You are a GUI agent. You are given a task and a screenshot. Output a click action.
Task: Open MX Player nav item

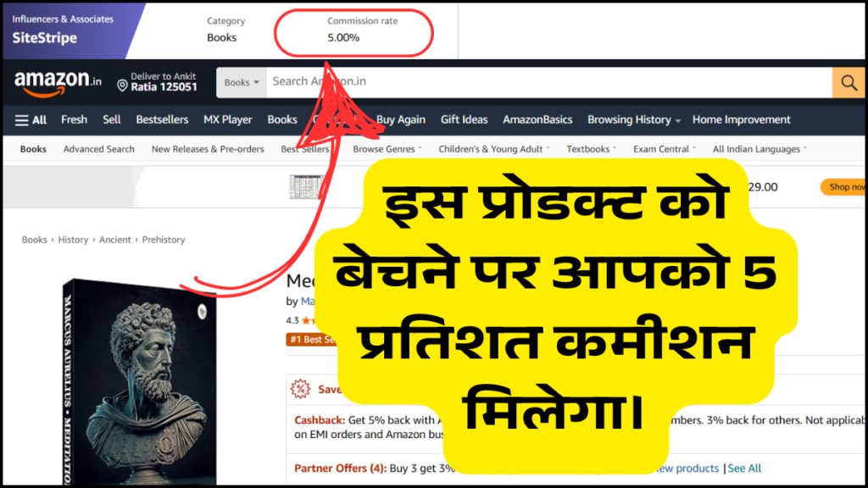(227, 119)
